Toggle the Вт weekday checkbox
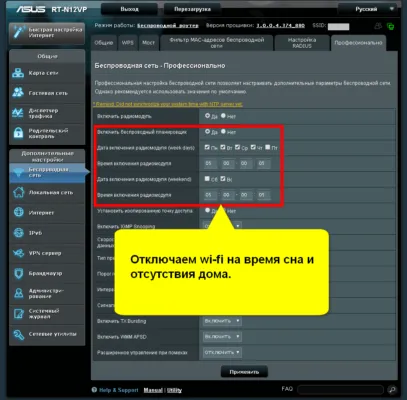 tap(223, 147)
